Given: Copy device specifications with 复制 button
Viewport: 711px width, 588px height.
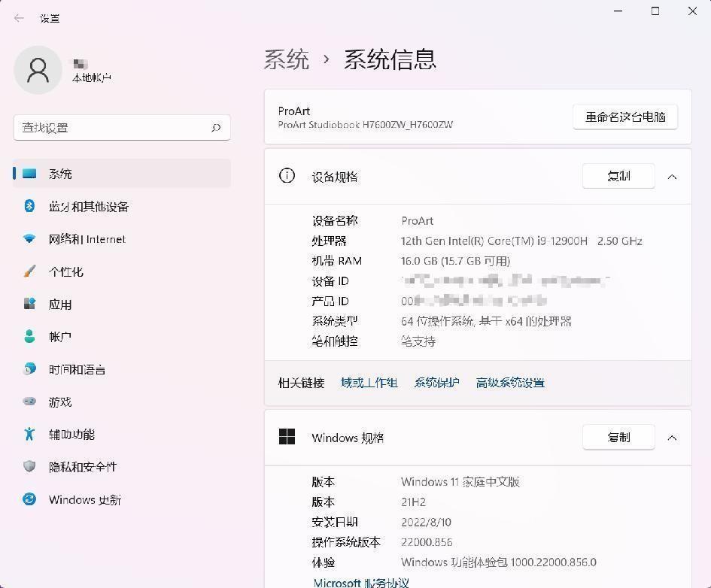Looking at the screenshot, I should 618,176.
